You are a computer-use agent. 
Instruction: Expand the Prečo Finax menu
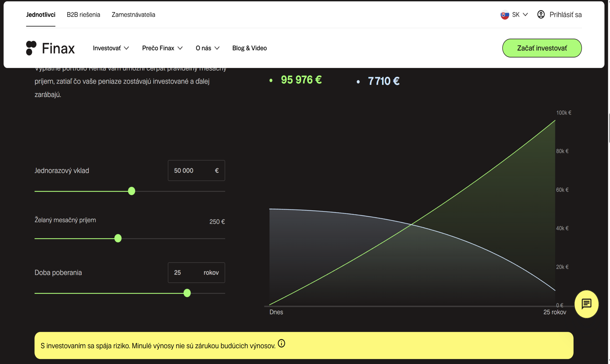(x=162, y=48)
